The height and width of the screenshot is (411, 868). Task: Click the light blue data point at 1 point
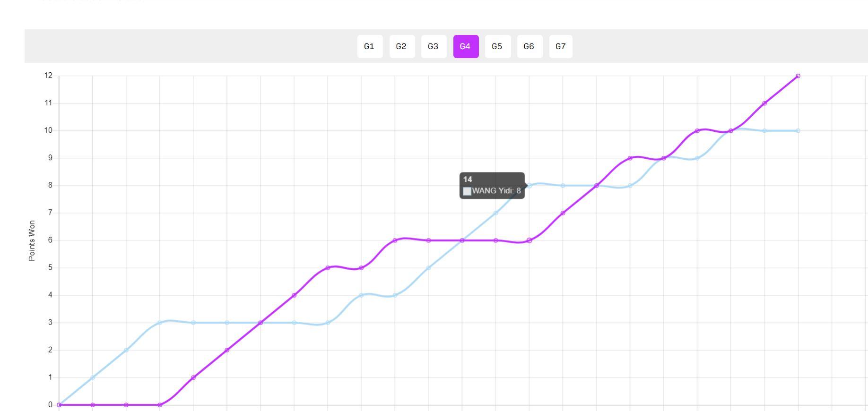pos(92,377)
